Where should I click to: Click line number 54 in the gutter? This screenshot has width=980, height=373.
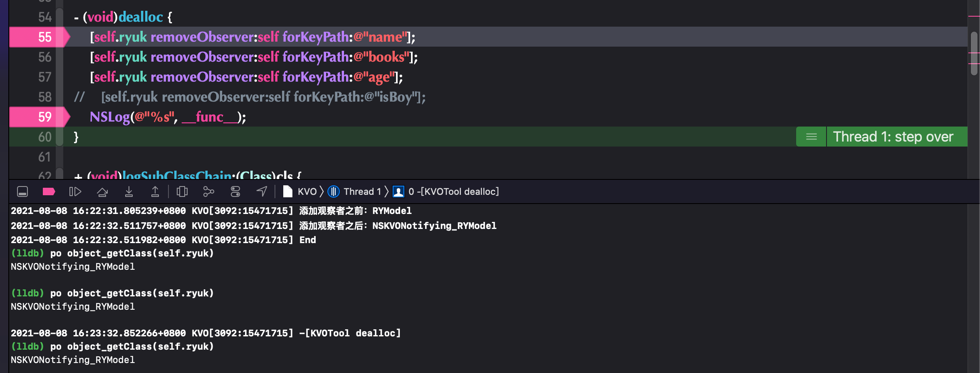tap(45, 17)
